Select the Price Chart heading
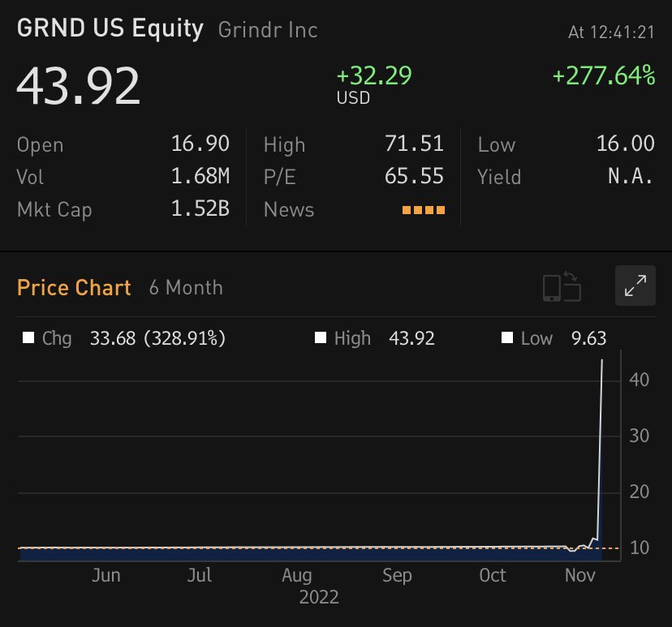The height and width of the screenshot is (627, 672). point(74,287)
